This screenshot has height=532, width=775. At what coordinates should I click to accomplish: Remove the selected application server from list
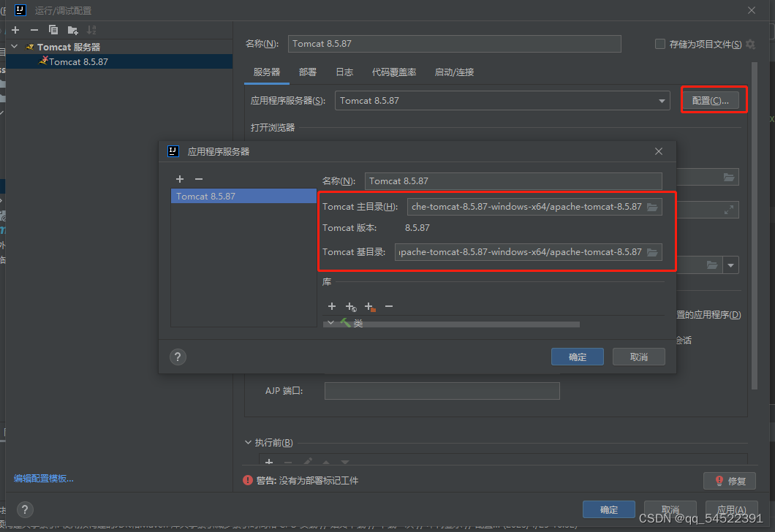coord(199,179)
